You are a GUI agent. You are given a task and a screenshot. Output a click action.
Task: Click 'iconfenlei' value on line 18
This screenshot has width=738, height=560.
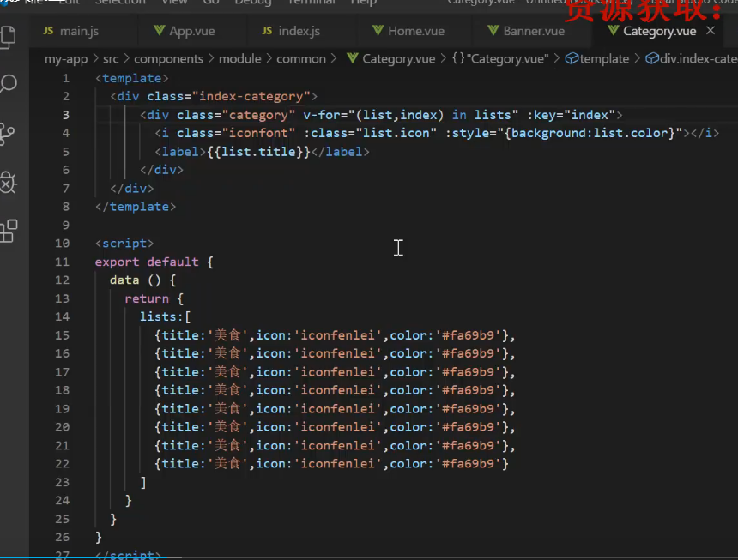pyautogui.click(x=337, y=390)
